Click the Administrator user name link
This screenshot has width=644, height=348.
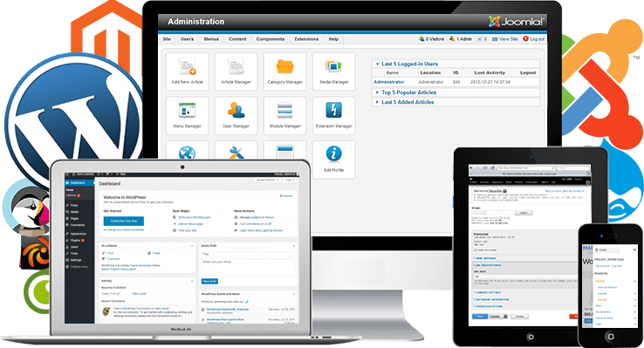click(x=388, y=82)
